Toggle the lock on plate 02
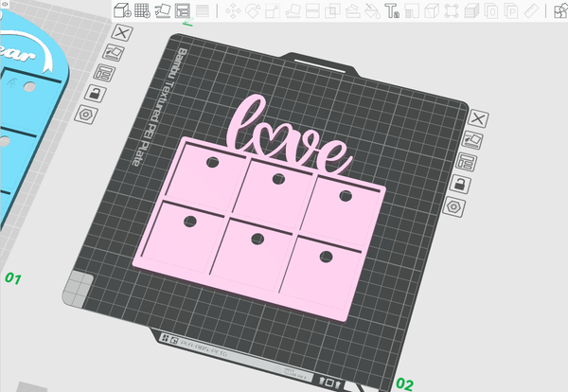Screen dimensions: 568x392 click(460, 184)
